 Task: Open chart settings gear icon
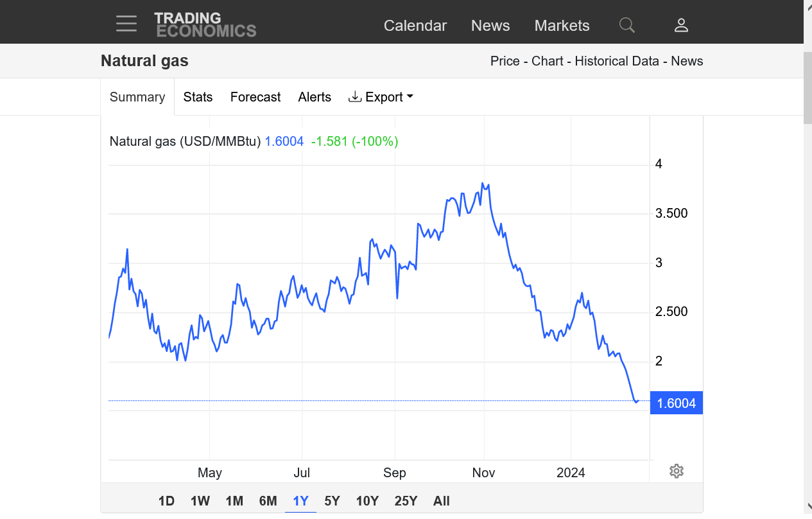(x=677, y=471)
